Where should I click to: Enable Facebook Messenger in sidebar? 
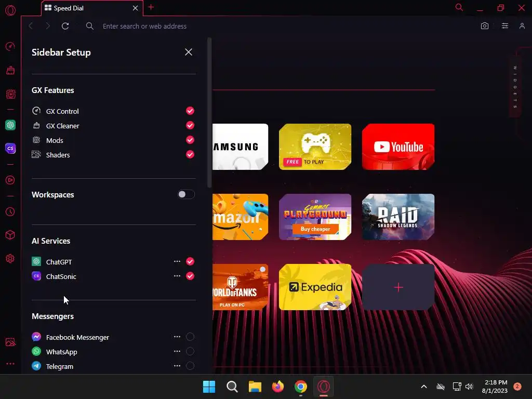tap(190, 337)
